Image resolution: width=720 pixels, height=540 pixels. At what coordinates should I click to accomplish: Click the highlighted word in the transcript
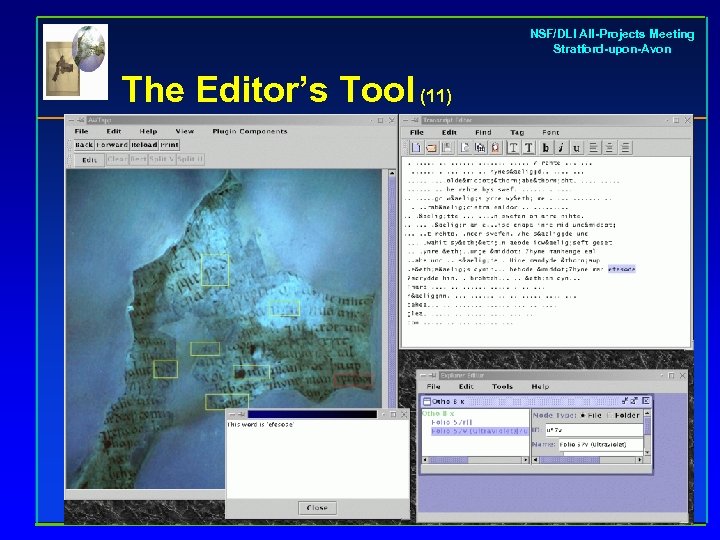pos(622,269)
